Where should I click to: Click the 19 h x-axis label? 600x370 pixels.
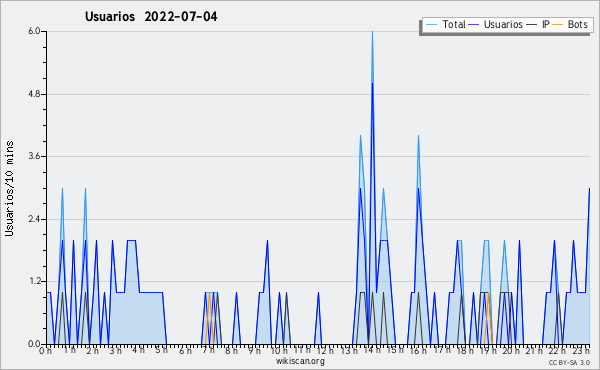[488, 350]
